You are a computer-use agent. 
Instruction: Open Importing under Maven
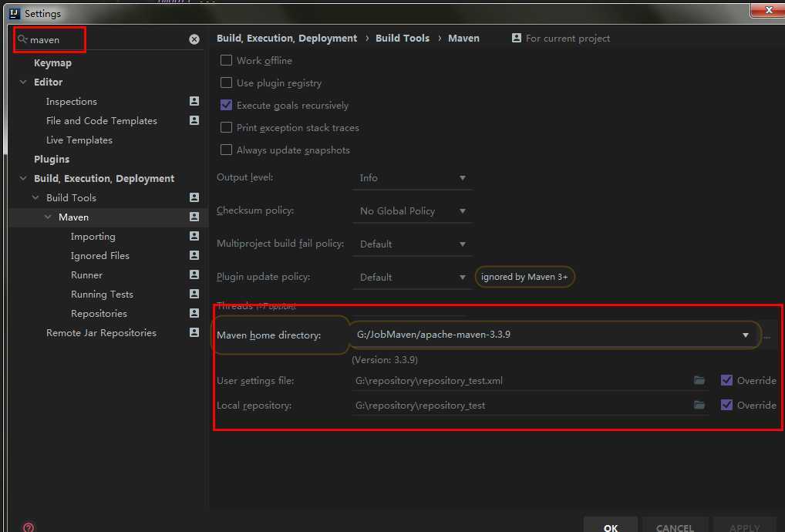(x=93, y=236)
